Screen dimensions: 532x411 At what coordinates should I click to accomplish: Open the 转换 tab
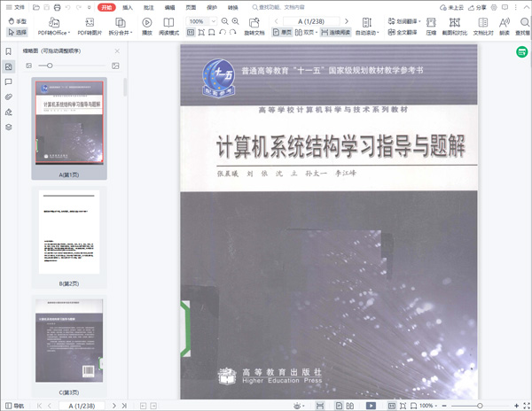click(x=232, y=7)
